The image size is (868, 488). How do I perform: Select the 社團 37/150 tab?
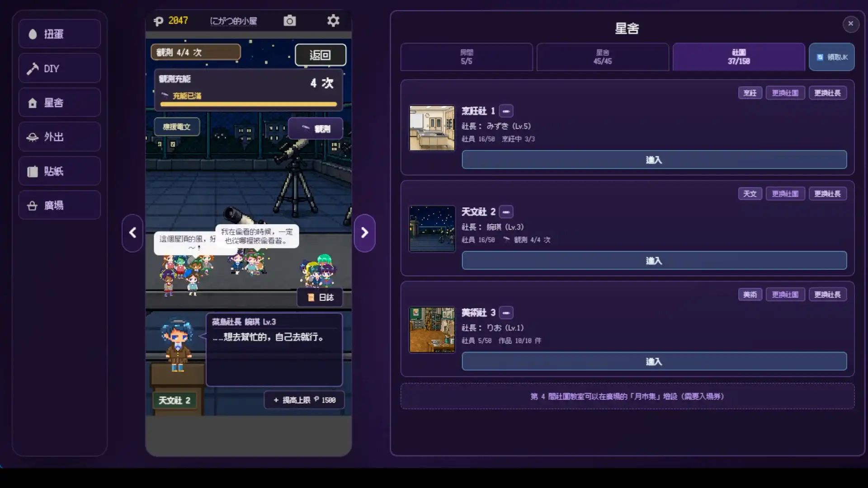[739, 57]
